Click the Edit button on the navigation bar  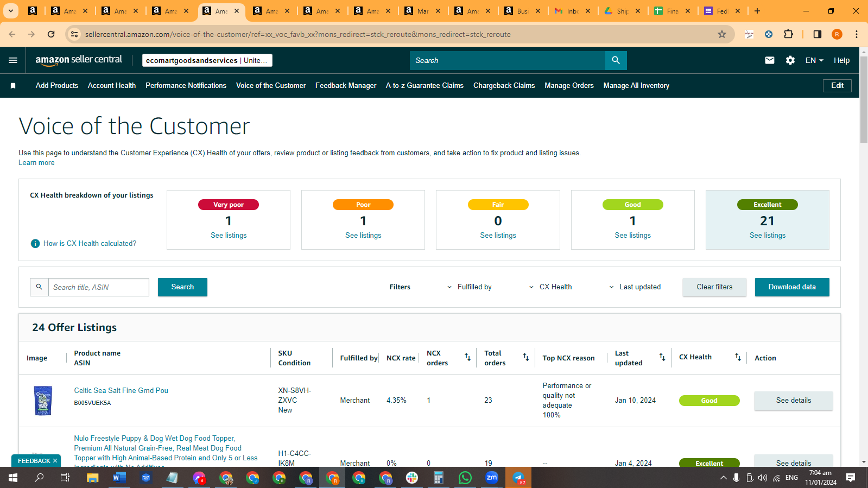pyautogui.click(x=837, y=86)
